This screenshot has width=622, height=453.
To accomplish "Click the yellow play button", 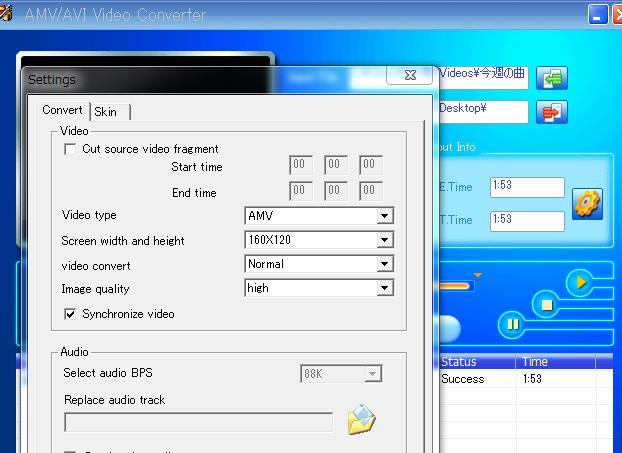I will 581,282.
